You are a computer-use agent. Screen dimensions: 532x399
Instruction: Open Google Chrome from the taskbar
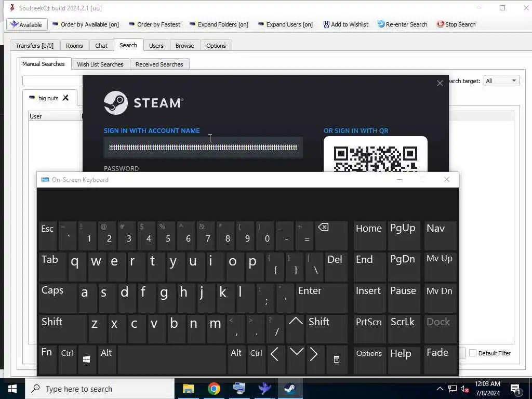[214, 389]
